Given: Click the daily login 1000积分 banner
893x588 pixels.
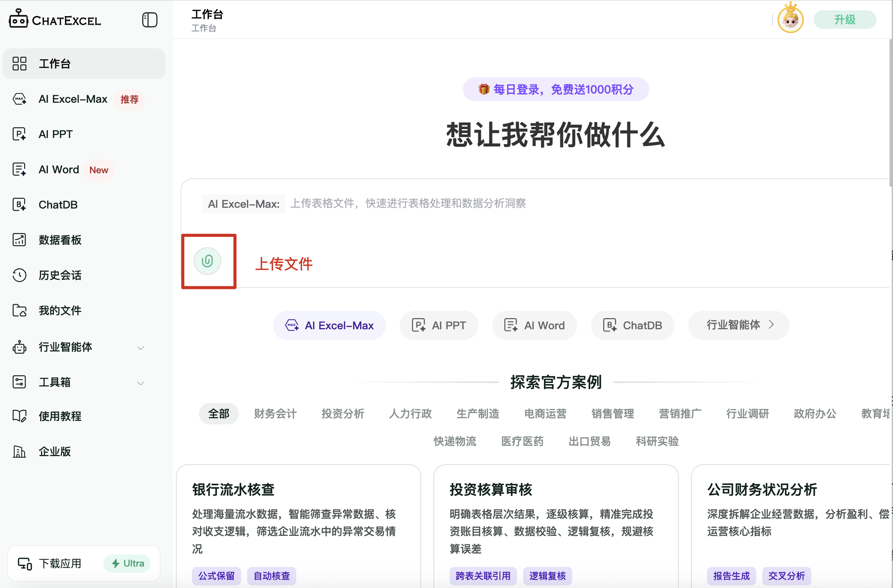Looking at the screenshot, I should click(x=556, y=89).
